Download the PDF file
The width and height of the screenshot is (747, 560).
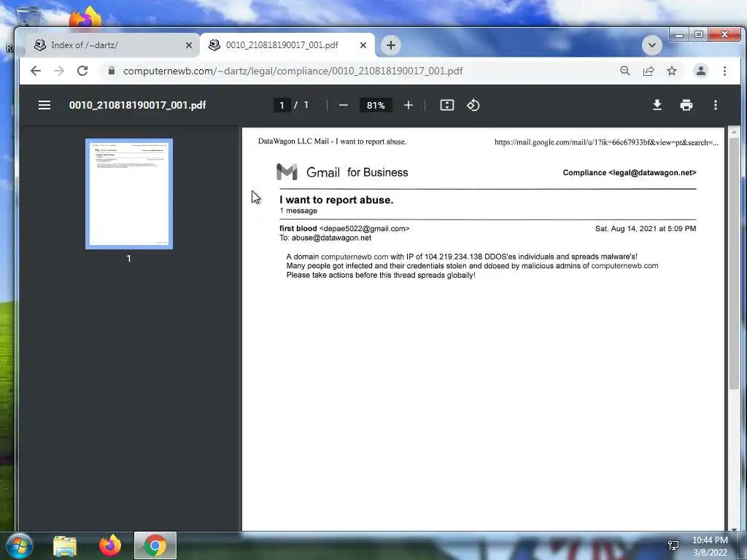click(657, 105)
